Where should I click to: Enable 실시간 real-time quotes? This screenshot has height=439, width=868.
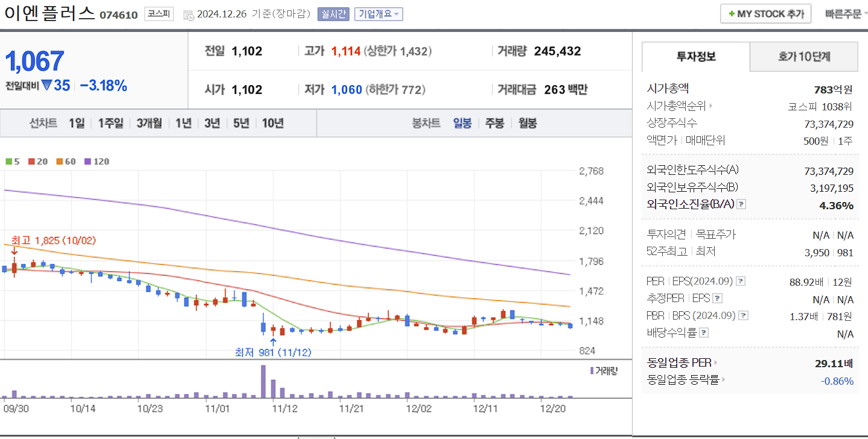(333, 14)
